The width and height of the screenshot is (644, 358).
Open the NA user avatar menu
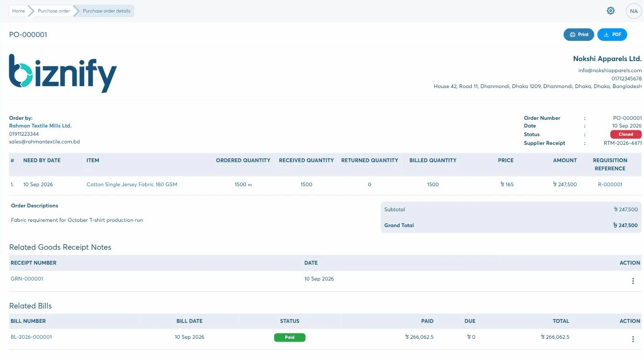[633, 11]
